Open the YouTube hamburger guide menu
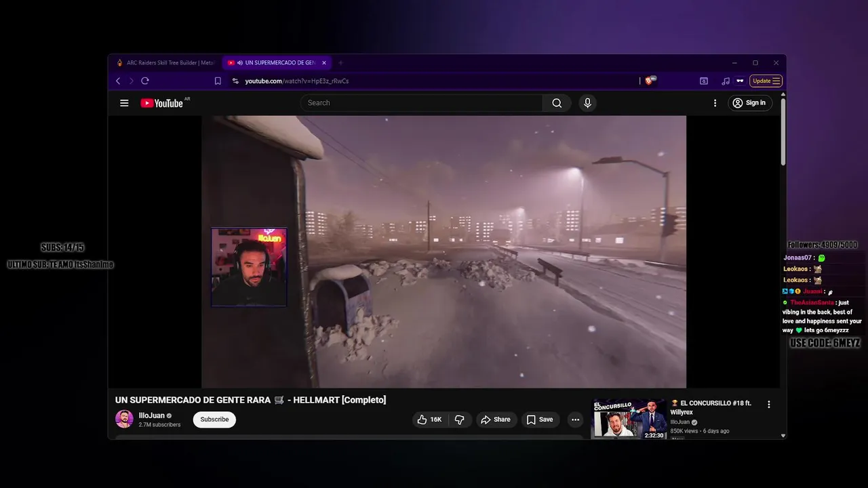 (x=124, y=103)
